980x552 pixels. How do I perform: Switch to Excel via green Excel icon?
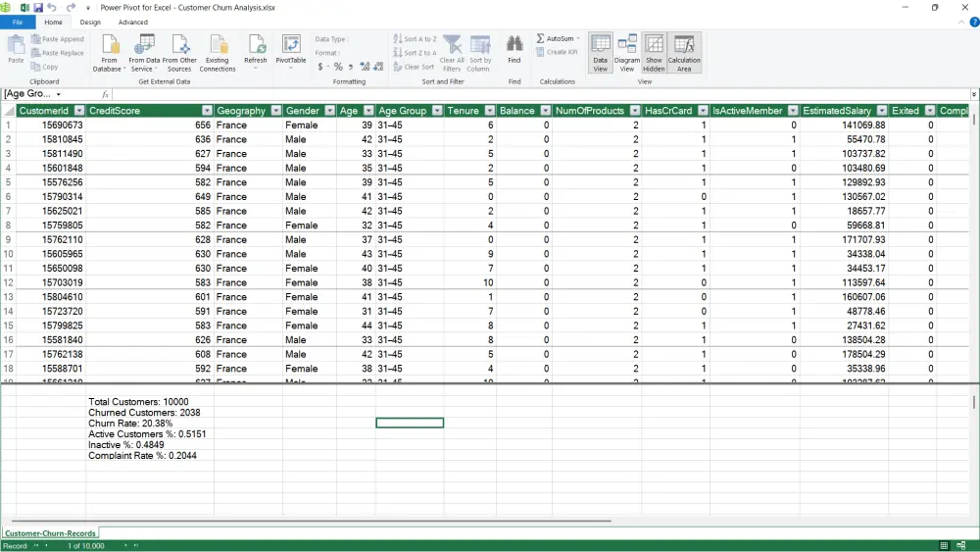pos(25,8)
